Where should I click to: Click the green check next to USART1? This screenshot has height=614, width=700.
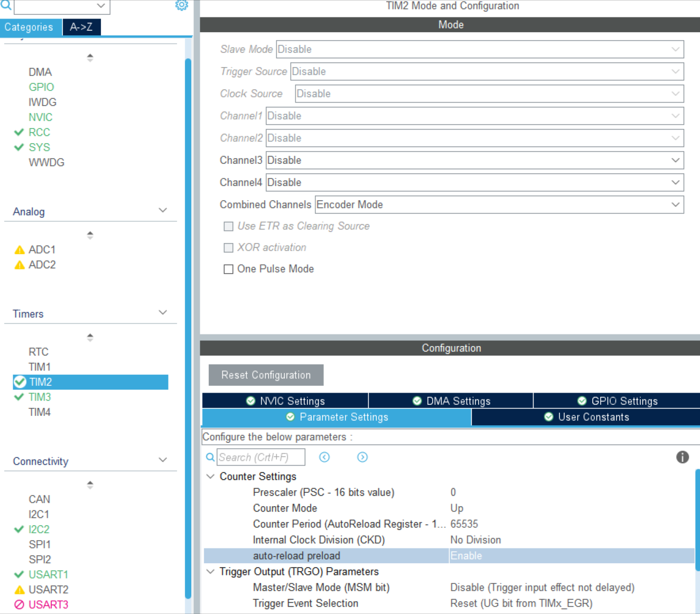[19, 574]
